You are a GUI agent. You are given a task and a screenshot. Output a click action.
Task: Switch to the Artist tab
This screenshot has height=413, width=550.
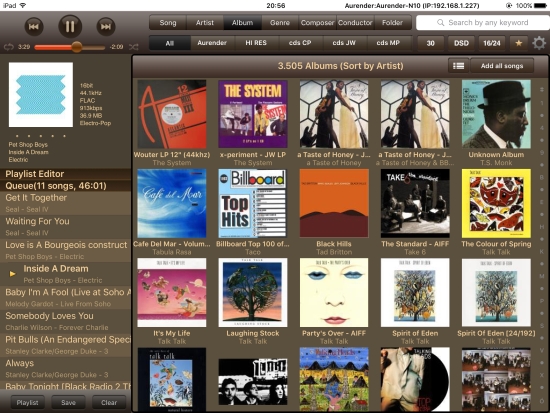click(205, 23)
